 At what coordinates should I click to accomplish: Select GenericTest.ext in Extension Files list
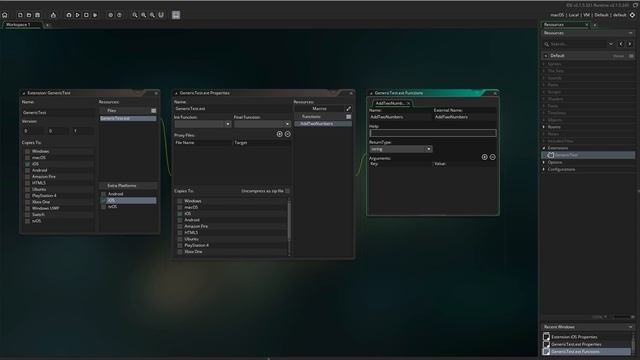point(128,118)
